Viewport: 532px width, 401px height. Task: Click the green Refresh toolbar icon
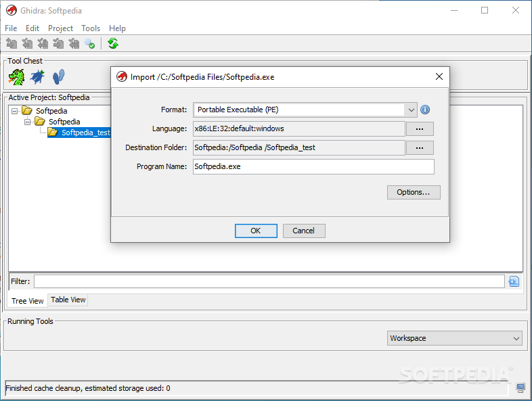pyautogui.click(x=112, y=43)
